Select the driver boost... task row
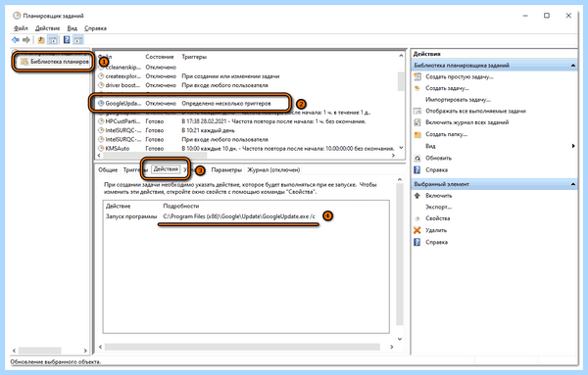 (246, 85)
